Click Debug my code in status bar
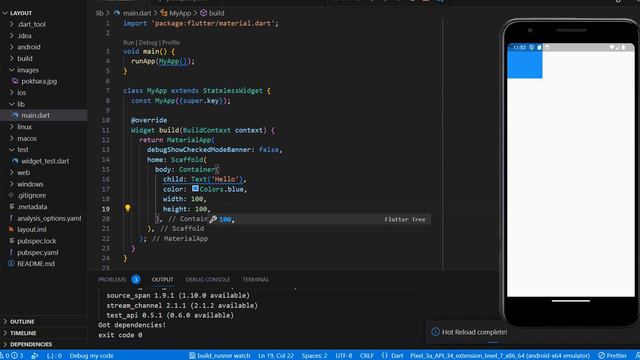 coord(91,356)
